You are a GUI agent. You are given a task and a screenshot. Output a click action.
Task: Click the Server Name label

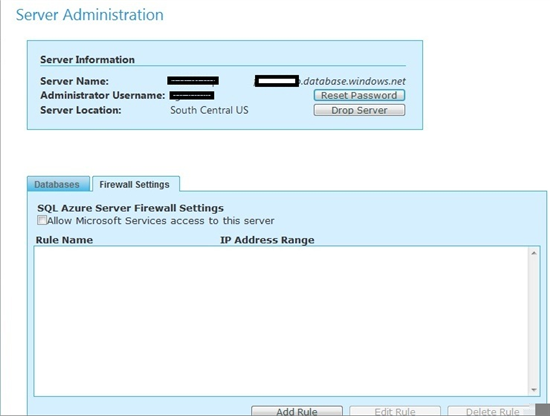pyautogui.click(x=74, y=81)
